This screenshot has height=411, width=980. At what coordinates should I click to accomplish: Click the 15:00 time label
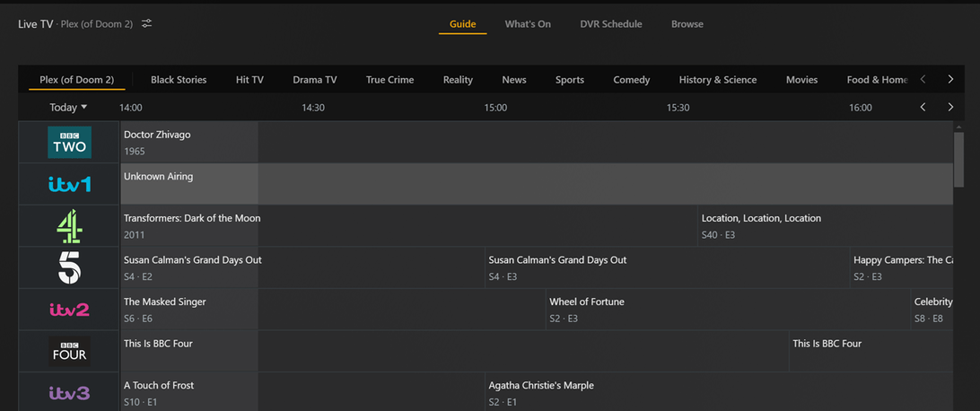pyautogui.click(x=495, y=108)
